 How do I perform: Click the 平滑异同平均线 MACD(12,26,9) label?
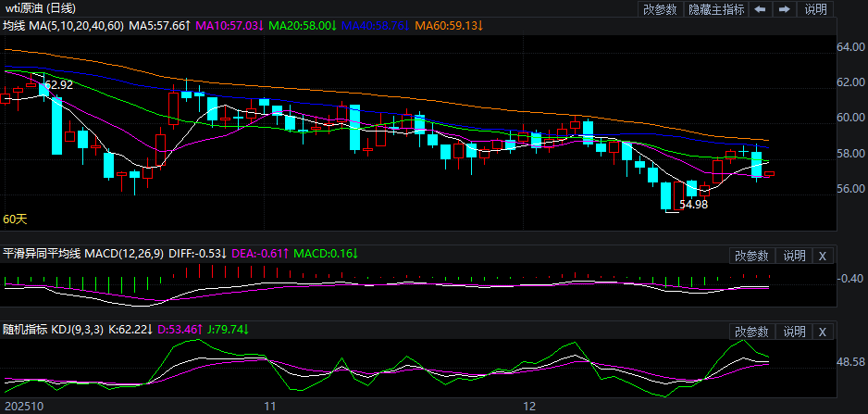pos(83,254)
